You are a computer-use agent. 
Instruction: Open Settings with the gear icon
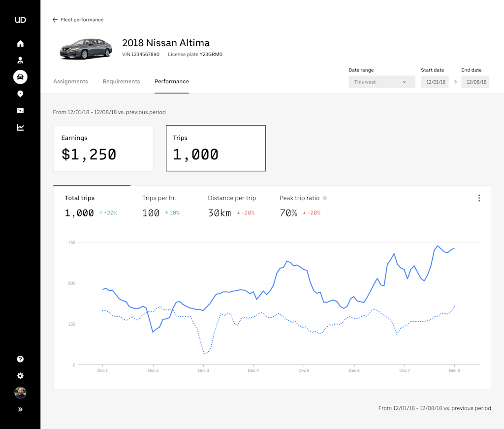pyautogui.click(x=20, y=375)
